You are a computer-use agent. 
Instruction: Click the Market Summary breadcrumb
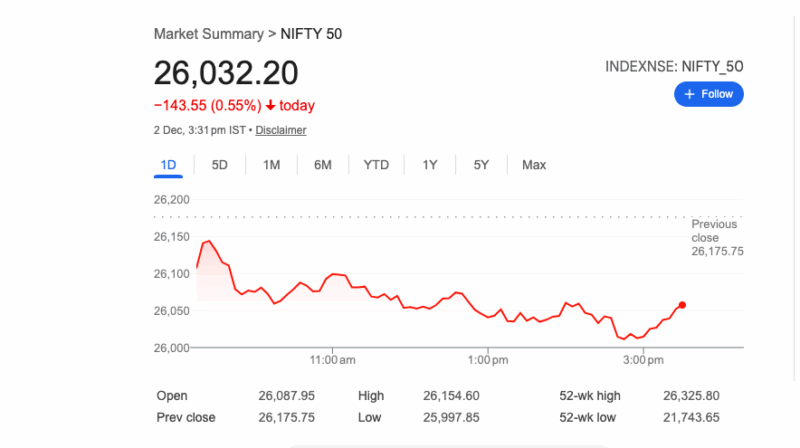click(207, 34)
